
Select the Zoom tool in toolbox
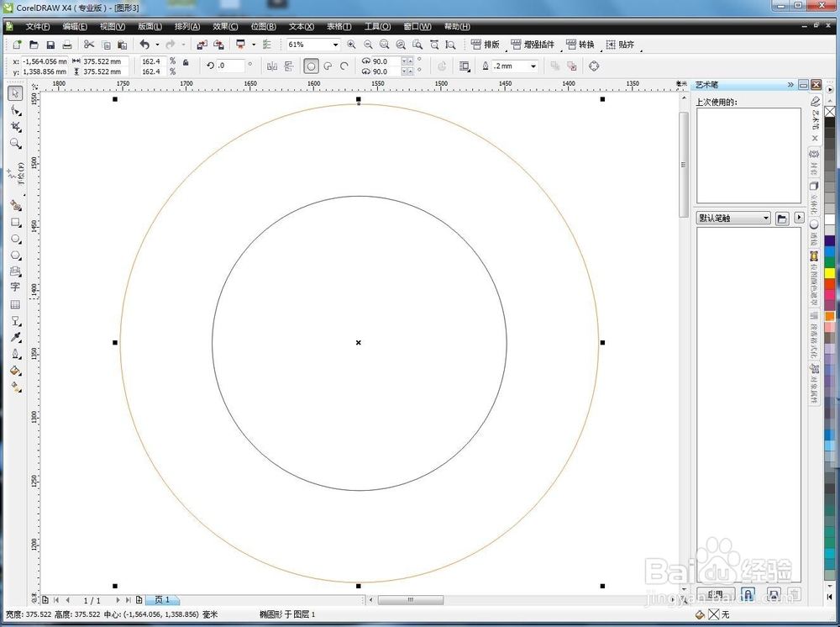15,144
